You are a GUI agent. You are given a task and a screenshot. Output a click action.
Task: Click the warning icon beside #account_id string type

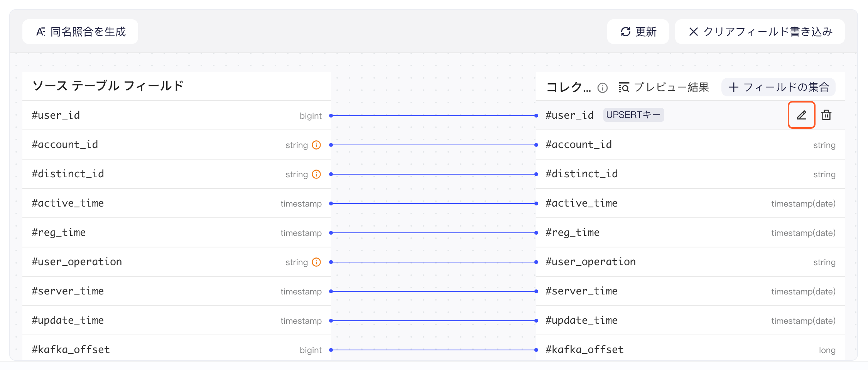click(x=316, y=145)
